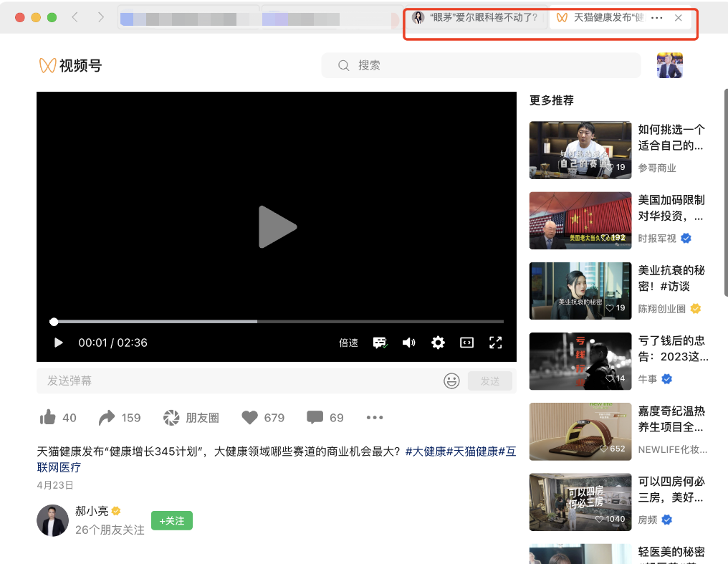Play the video from the control bar
The height and width of the screenshot is (564, 728).
pyautogui.click(x=59, y=343)
